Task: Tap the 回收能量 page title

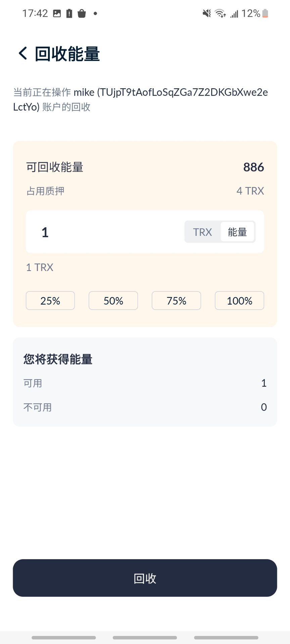Action: click(67, 54)
